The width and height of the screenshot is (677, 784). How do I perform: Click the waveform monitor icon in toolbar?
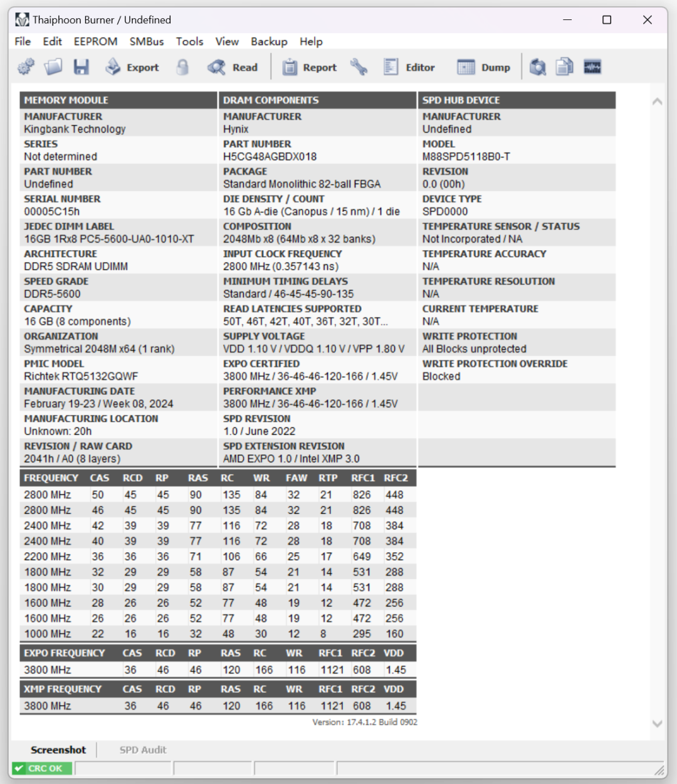[592, 67]
